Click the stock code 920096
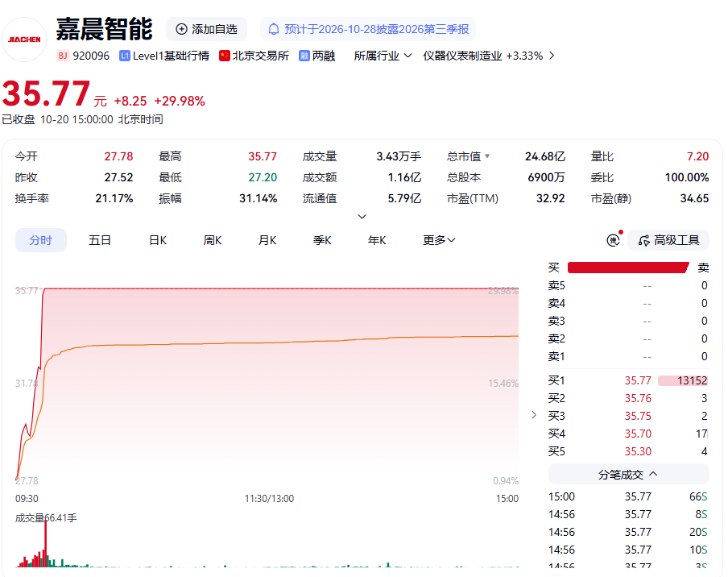The height and width of the screenshot is (577, 728). (91, 56)
